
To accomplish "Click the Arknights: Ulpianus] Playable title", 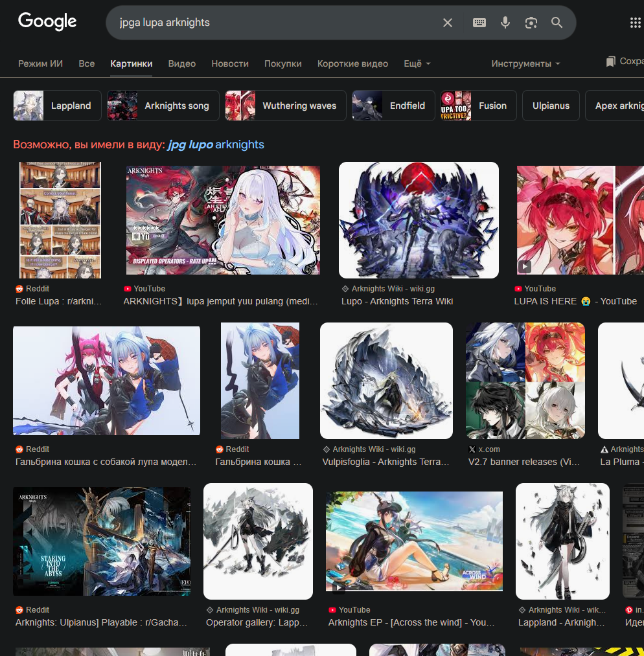I will (101, 622).
